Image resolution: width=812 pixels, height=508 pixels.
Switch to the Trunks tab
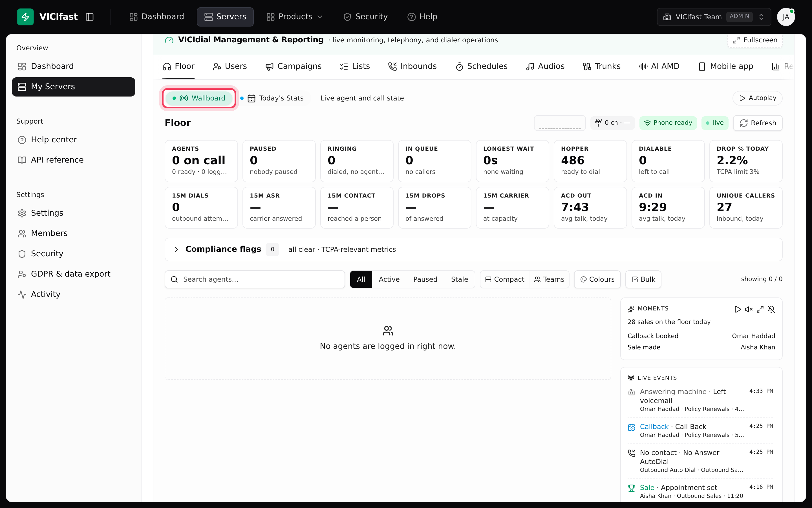tap(601, 67)
